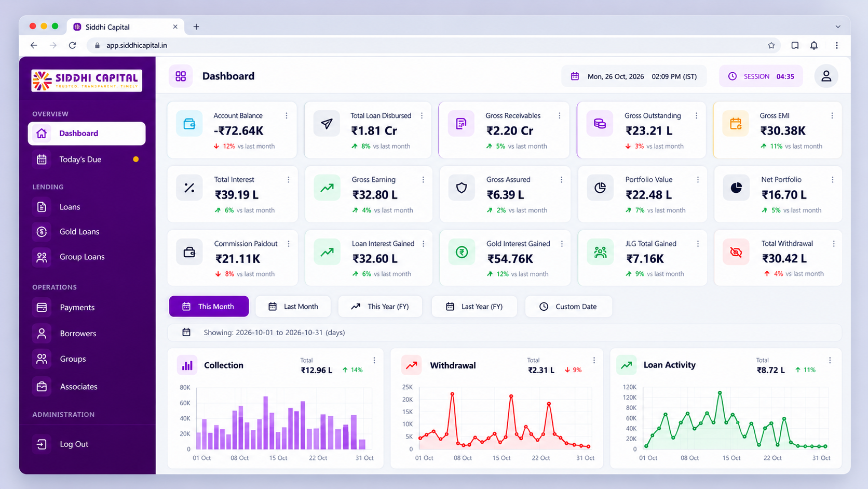Open the Gross EMI card options menu
The image size is (868, 489).
[832, 116]
